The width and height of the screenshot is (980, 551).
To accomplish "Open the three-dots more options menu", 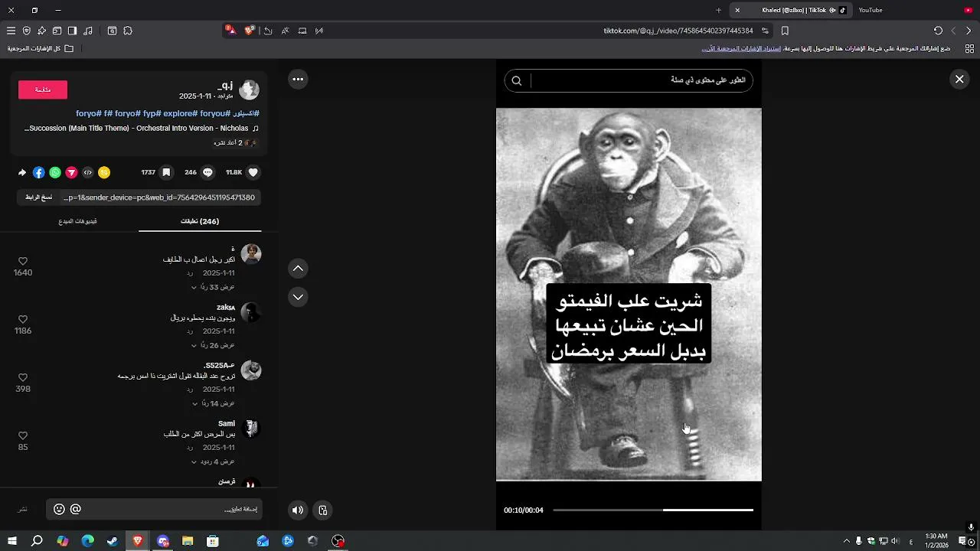I will coord(298,79).
